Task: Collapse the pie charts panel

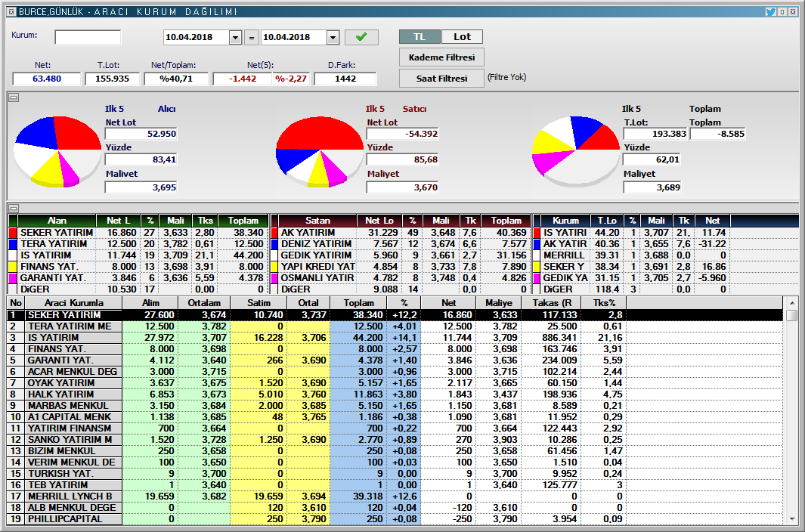Action: click(14, 97)
